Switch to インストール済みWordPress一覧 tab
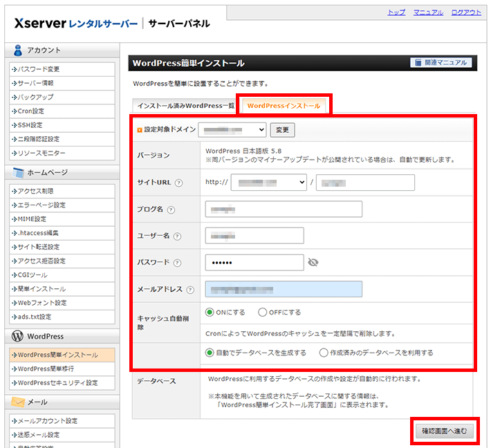The height and width of the screenshot is (448, 491). (x=185, y=106)
